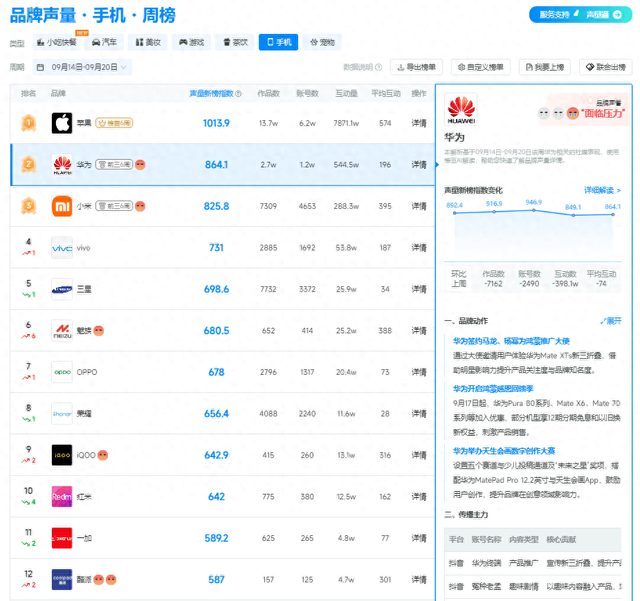Click the 946.9 point on index chart
Viewport: 640px width, 601px height.
click(x=533, y=210)
